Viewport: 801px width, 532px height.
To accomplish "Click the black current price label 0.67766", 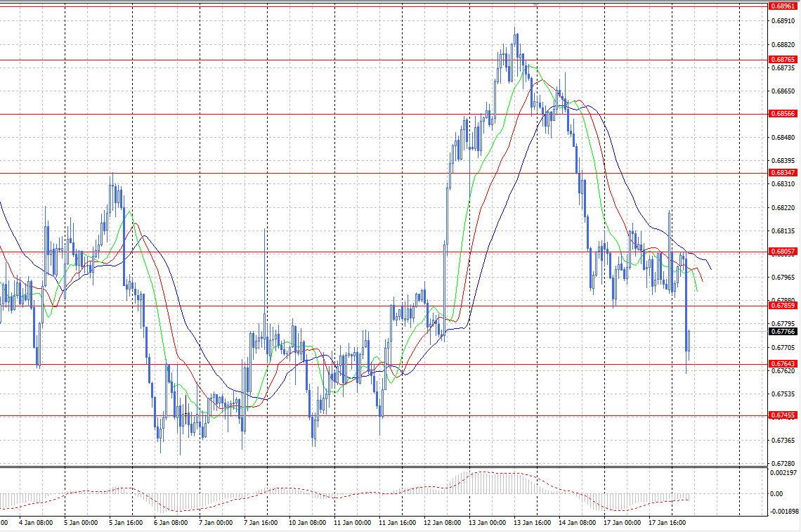I will pyautogui.click(x=783, y=332).
